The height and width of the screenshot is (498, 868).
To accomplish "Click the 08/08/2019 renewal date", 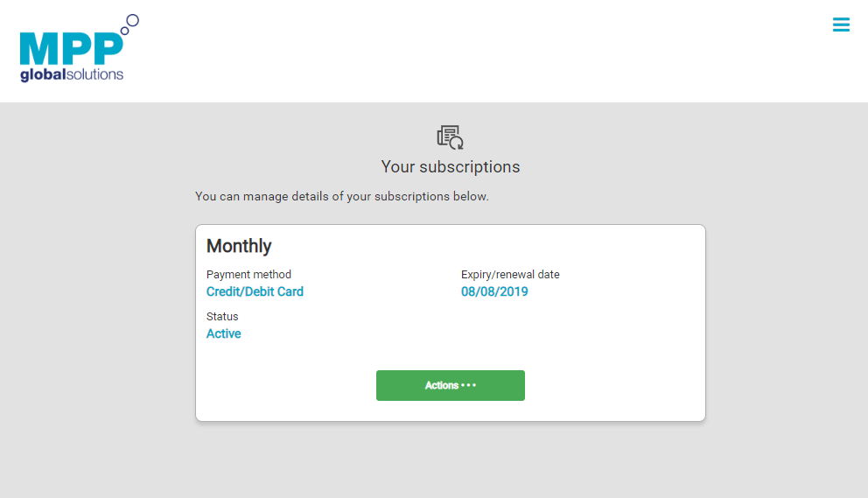I will [x=494, y=291].
